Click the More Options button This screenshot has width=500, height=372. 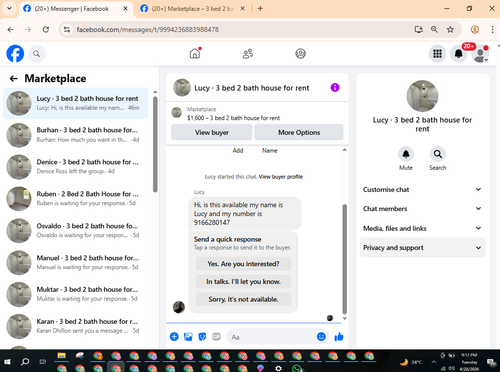(x=299, y=132)
